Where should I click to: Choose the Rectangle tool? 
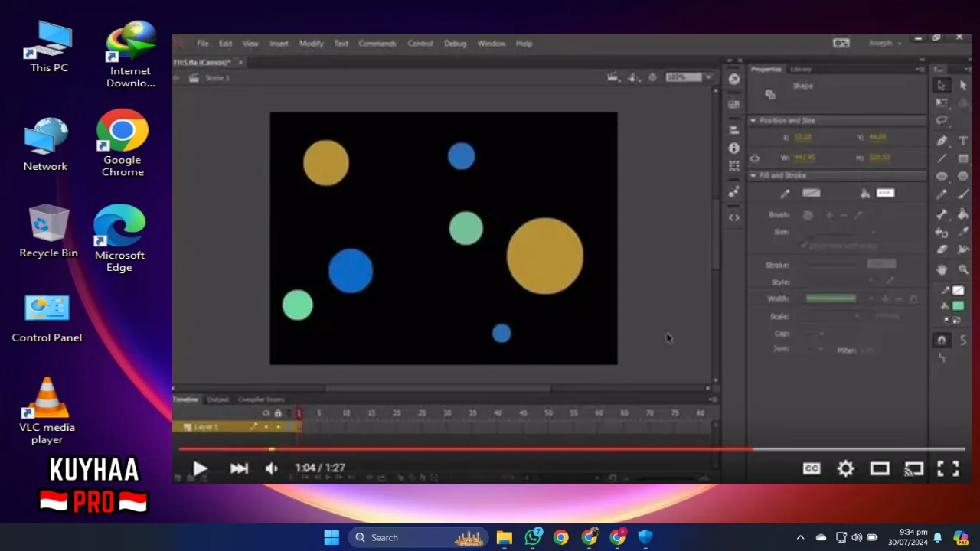tap(963, 158)
